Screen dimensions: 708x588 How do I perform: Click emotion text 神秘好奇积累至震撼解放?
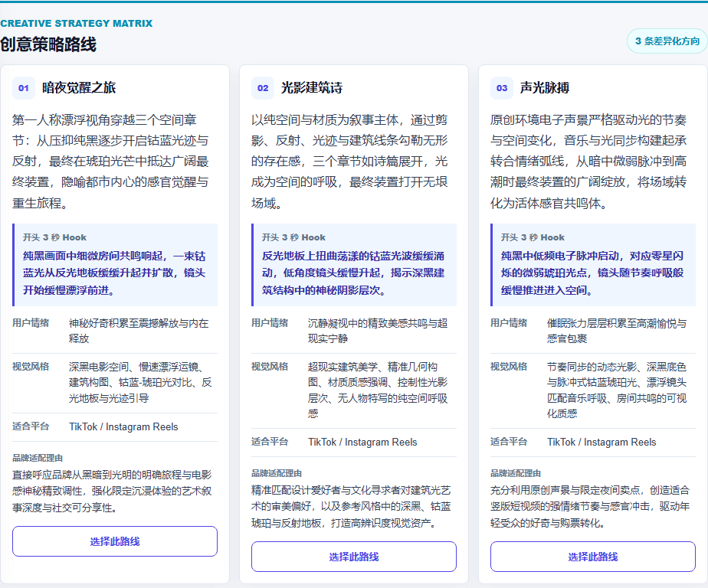pos(139,331)
